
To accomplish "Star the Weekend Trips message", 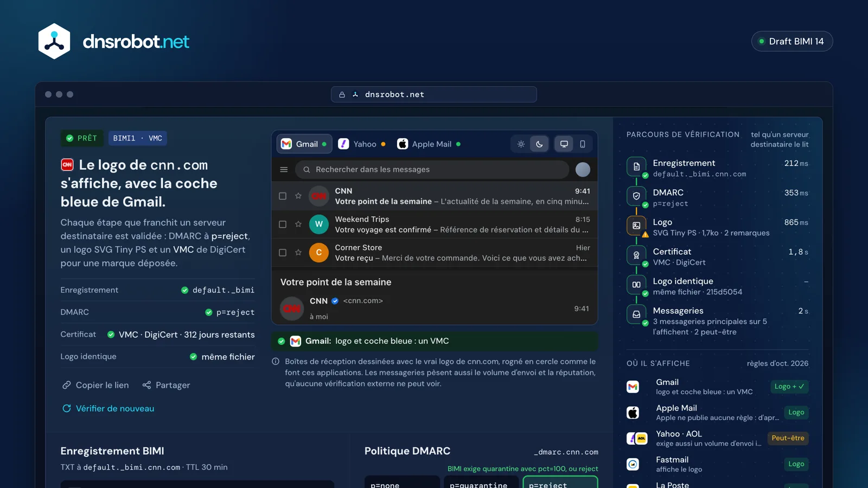I will (x=298, y=224).
